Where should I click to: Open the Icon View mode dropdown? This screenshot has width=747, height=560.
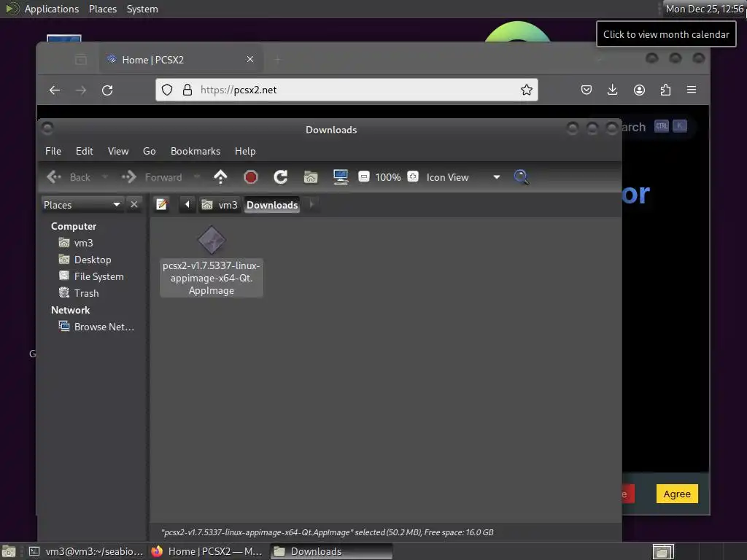tap(463, 177)
